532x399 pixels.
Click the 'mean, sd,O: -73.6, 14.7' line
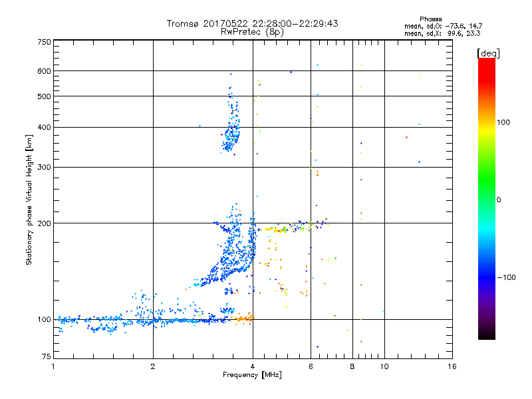click(x=444, y=26)
